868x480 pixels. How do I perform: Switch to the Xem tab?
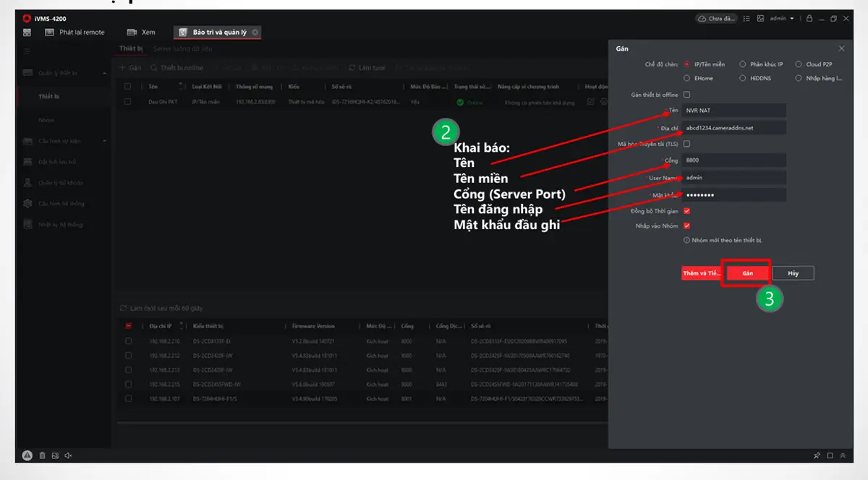(x=142, y=33)
